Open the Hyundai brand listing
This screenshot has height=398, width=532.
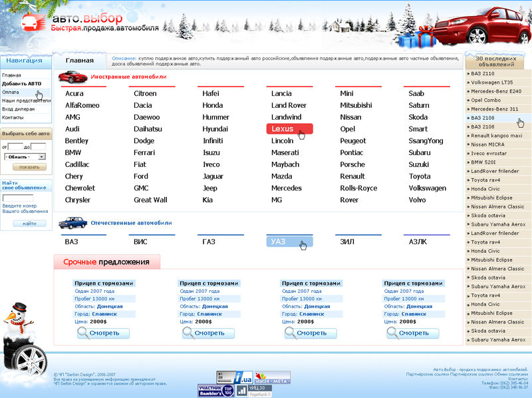click(215, 129)
